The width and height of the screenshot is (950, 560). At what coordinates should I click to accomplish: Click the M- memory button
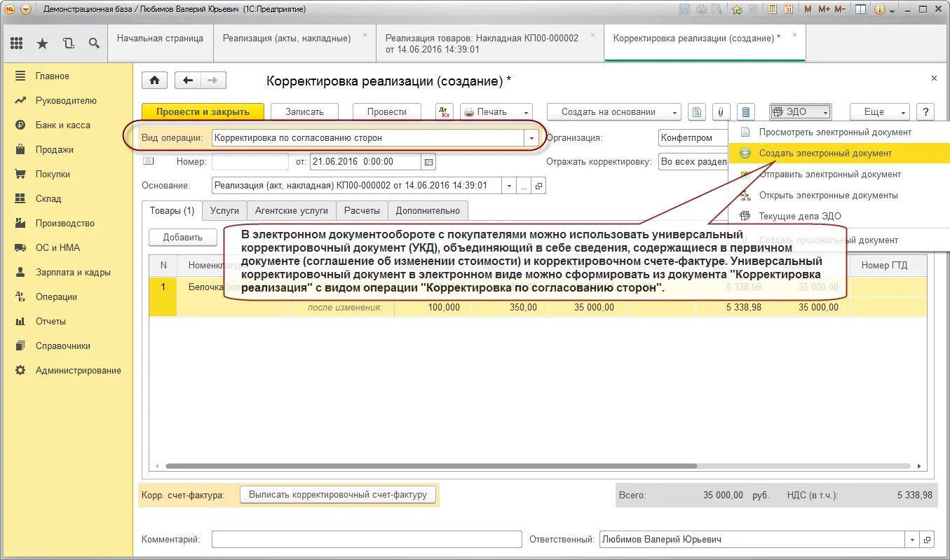[x=841, y=10]
